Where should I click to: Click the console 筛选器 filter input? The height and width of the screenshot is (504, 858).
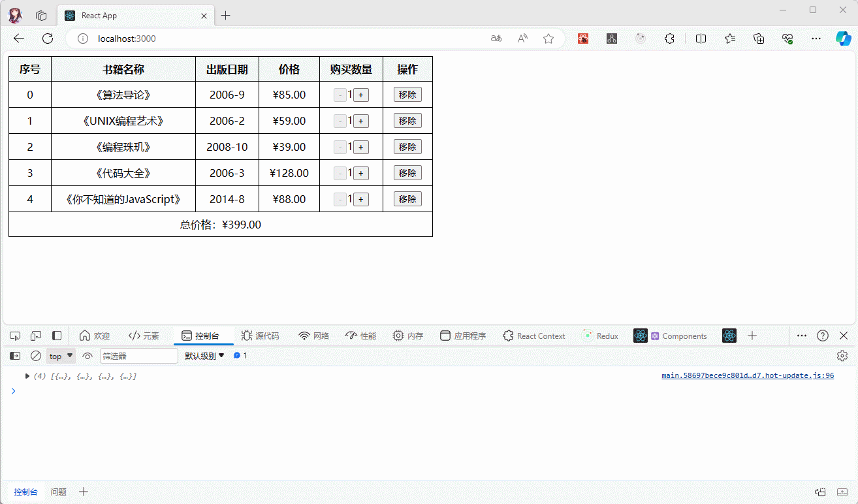138,356
